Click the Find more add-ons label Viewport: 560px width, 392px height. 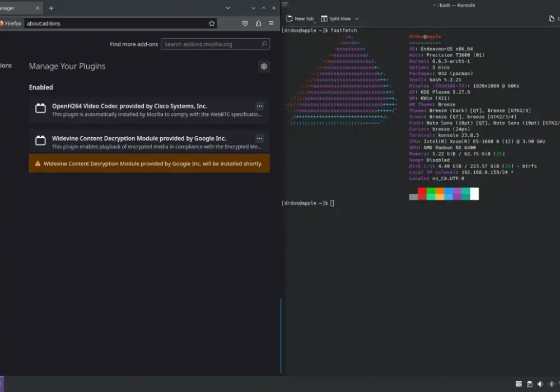pyautogui.click(x=134, y=44)
